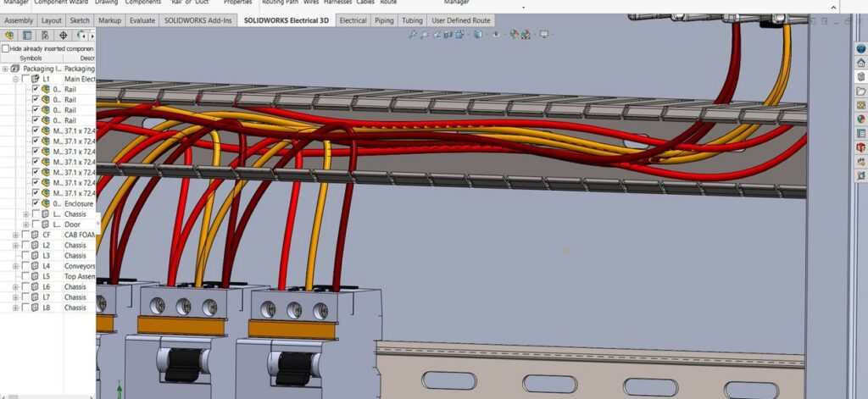This screenshot has width=868, height=399.
Task: Open Custom Properties list icon in task pane
Action: point(861,133)
